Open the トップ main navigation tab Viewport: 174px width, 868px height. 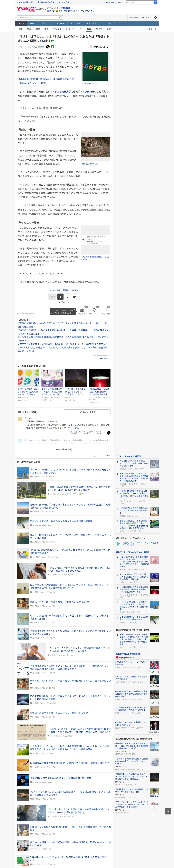(21, 24)
